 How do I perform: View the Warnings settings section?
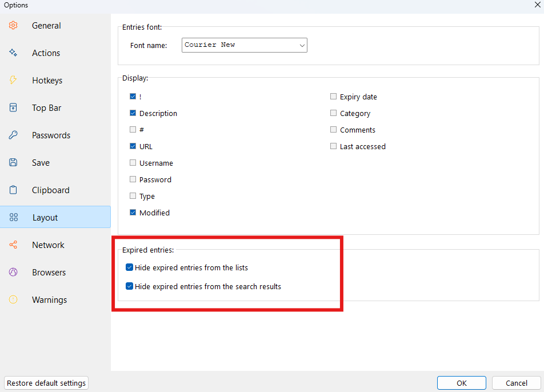(x=55, y=299)
